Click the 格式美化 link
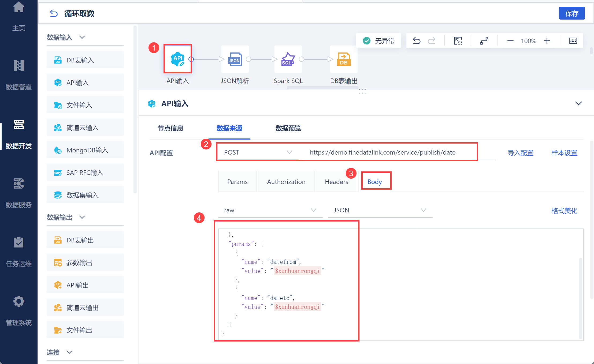Viewport: 594px width, 364px height. pyautogui.click(x=564, y=211)
